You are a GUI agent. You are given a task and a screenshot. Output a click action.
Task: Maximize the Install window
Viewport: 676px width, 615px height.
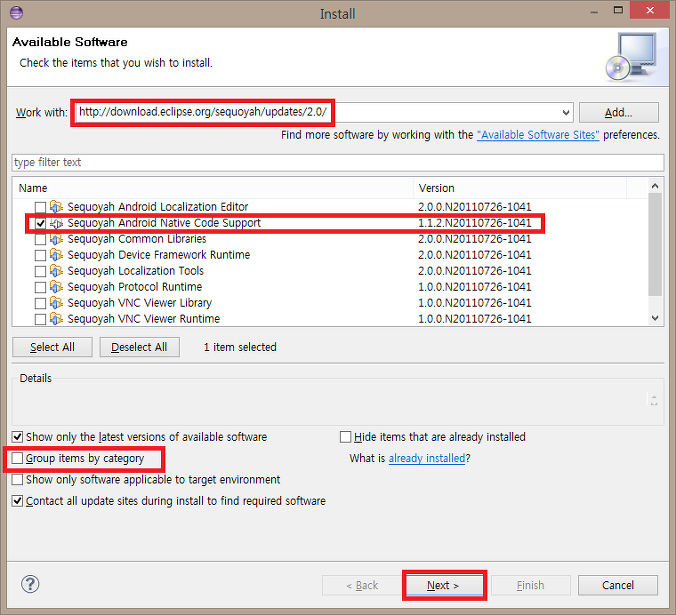coord(618,10)
